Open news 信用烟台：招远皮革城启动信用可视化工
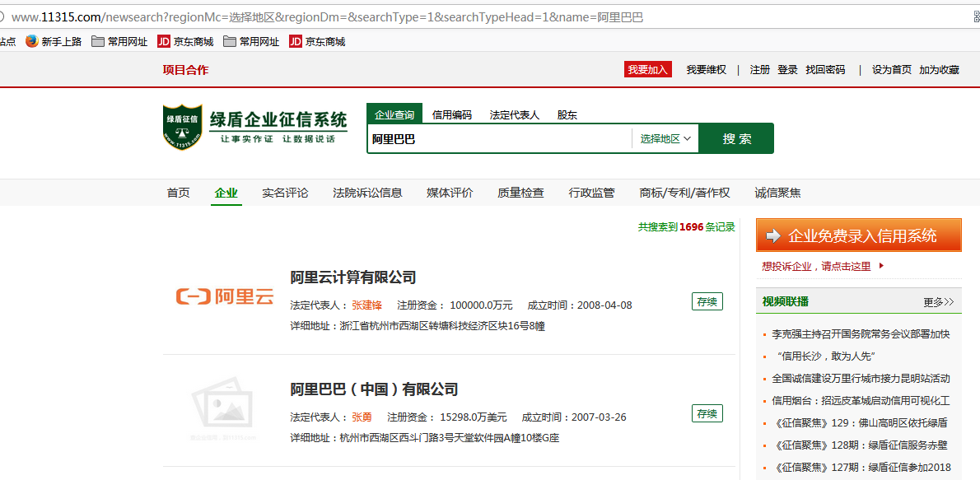The height and width of the screenshot is (480, 980). [861, 401]
